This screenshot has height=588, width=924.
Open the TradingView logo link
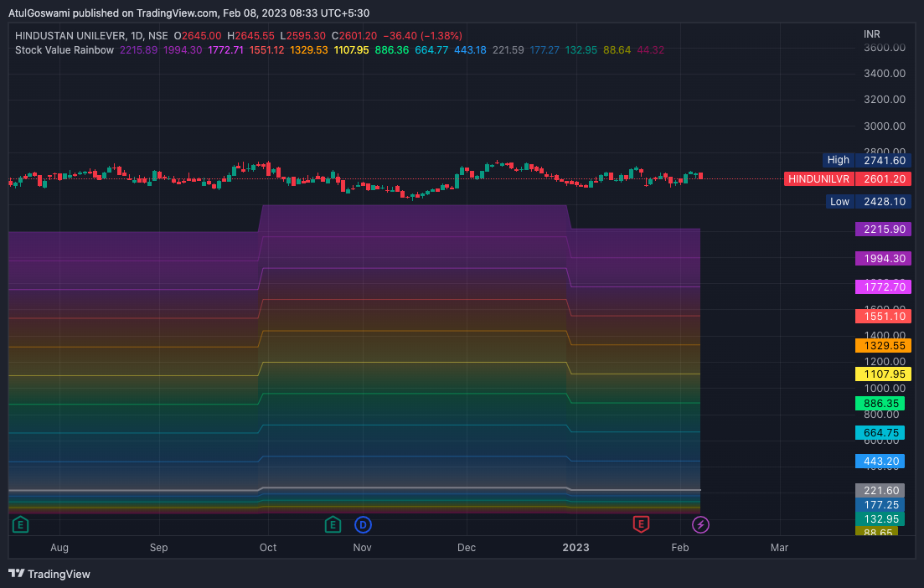tap(49, 574)
